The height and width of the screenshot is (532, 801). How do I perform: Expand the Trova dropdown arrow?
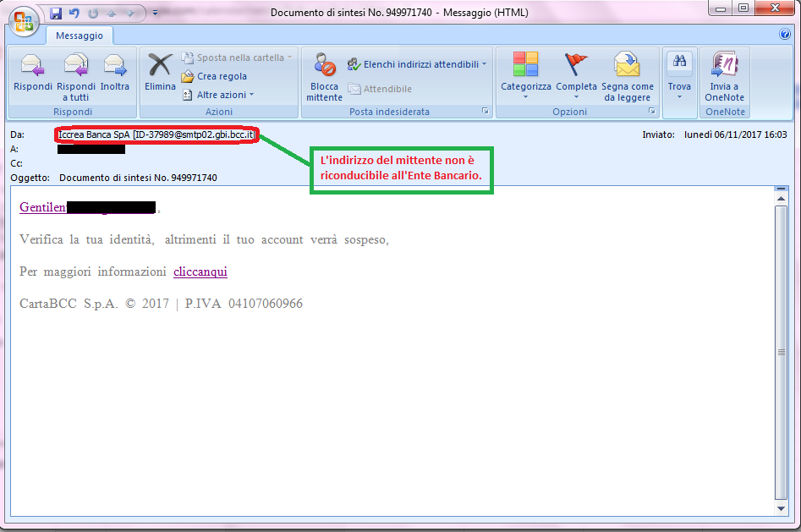pyautogui.click(x=679, y=97)
